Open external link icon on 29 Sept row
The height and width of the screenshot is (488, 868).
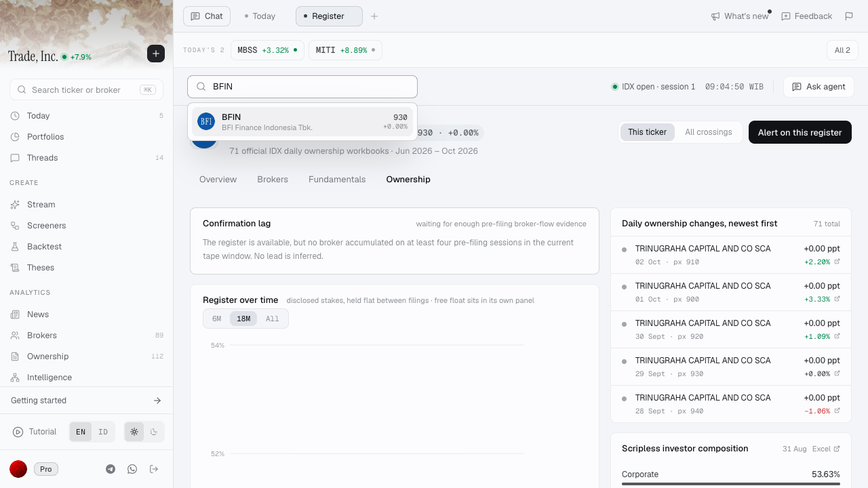tap(837, 373)
